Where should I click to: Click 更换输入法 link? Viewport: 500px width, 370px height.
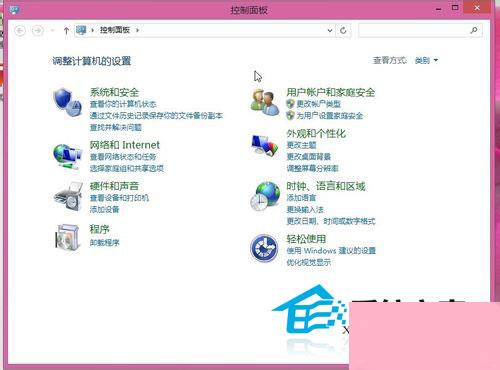[305, 210]
